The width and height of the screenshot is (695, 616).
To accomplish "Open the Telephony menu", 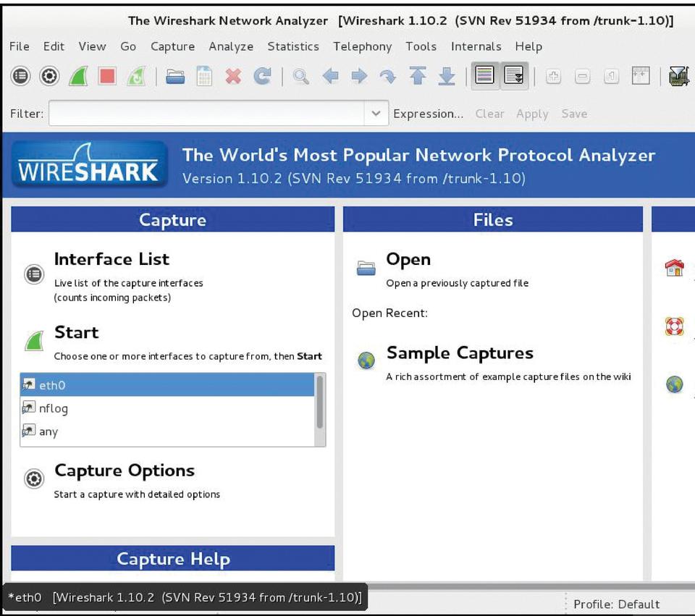I will [x=362, y=46].
